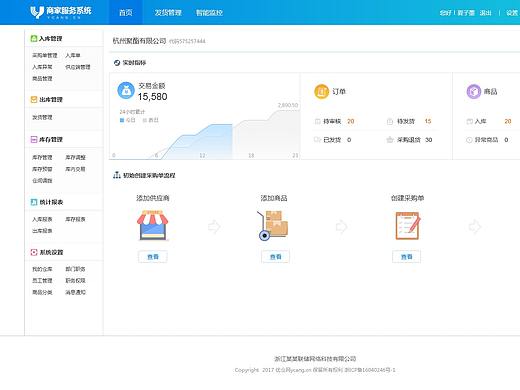Viewport: 520px width, 390px height.
Task: Open the 首页 tab
Action: (x=126, y=13)
